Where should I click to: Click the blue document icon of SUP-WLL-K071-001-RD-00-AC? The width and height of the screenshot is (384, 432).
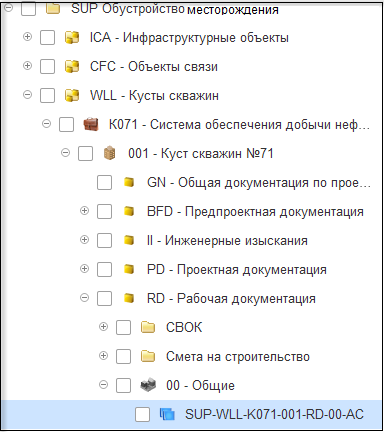point(167,414)
